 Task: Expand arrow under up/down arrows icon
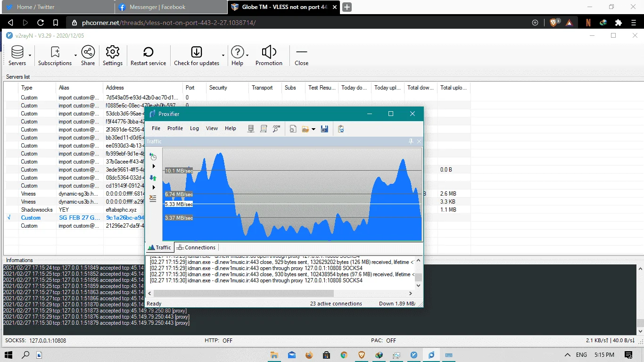[153, 188]
